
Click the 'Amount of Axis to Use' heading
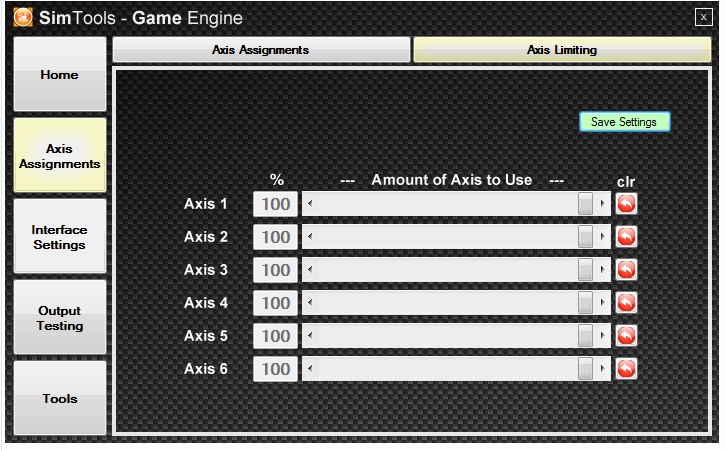coord(452,180)
